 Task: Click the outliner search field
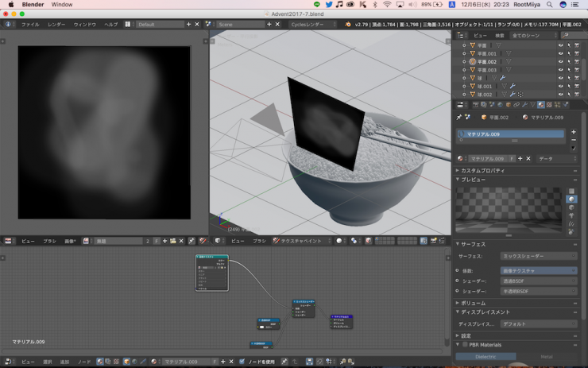(574, 36)
